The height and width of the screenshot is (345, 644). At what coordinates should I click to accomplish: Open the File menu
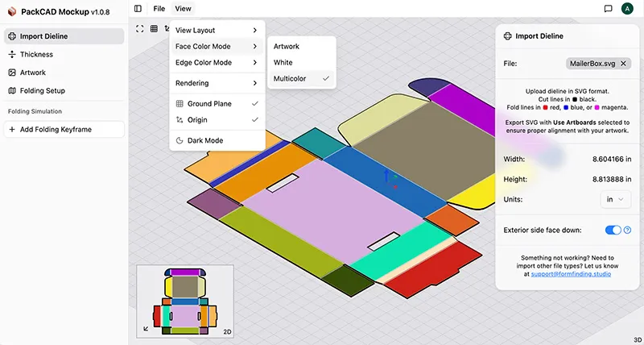pyautogui.click(x=159, y=9)
